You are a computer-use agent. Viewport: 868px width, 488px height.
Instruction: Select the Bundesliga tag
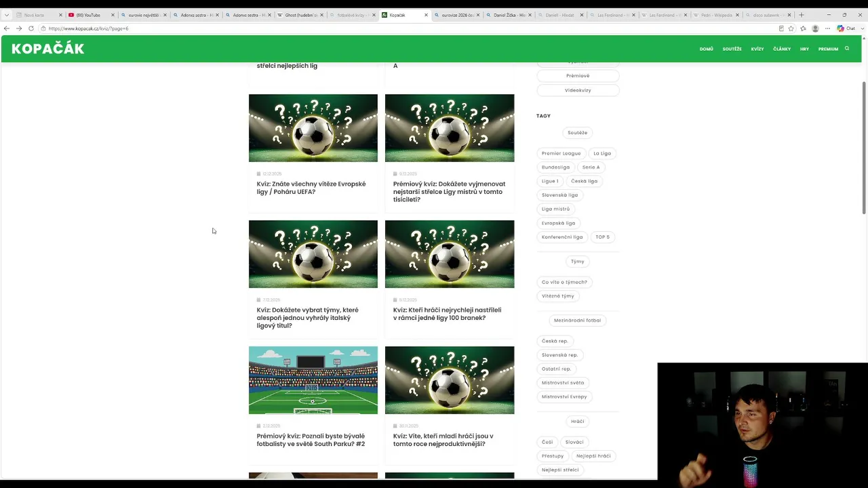coord(555,167)
